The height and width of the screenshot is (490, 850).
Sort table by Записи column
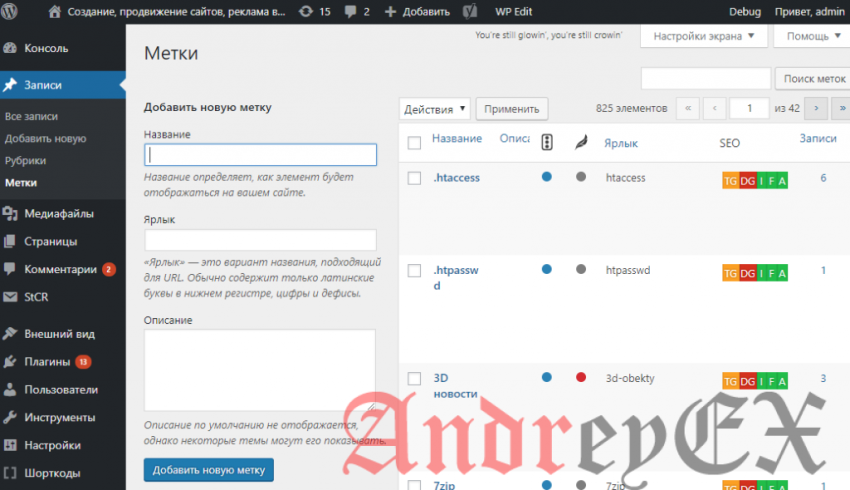coord(818,138)
